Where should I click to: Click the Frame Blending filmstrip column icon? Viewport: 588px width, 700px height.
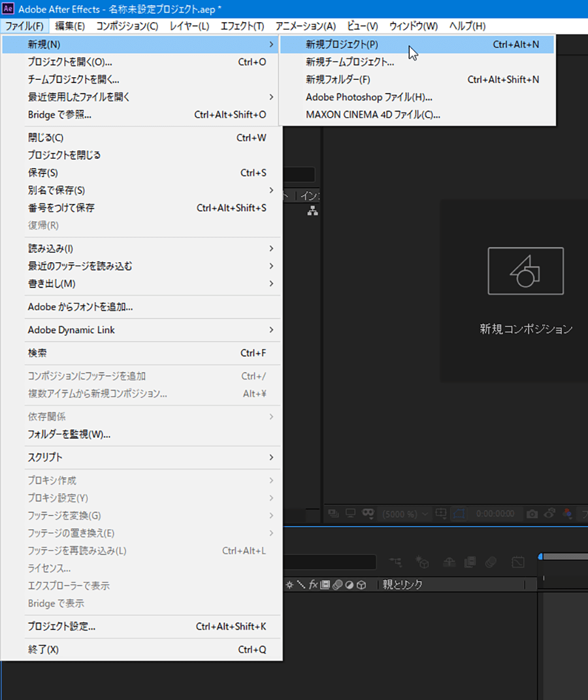(325, 584)
